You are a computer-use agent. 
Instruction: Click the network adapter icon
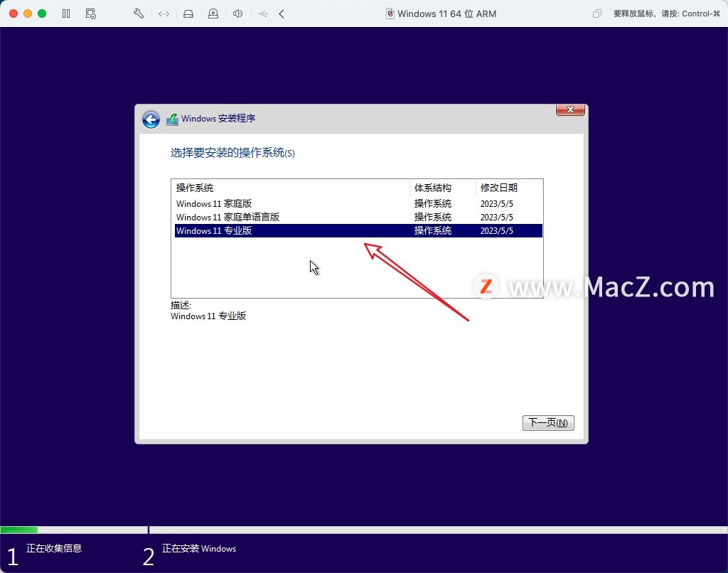click(x=164, y=14)
